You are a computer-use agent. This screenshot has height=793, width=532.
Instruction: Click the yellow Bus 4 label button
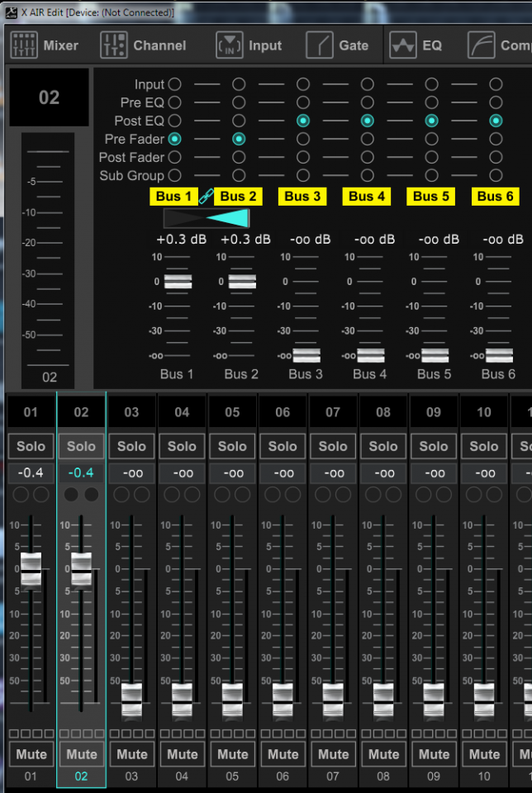[367, 197]
